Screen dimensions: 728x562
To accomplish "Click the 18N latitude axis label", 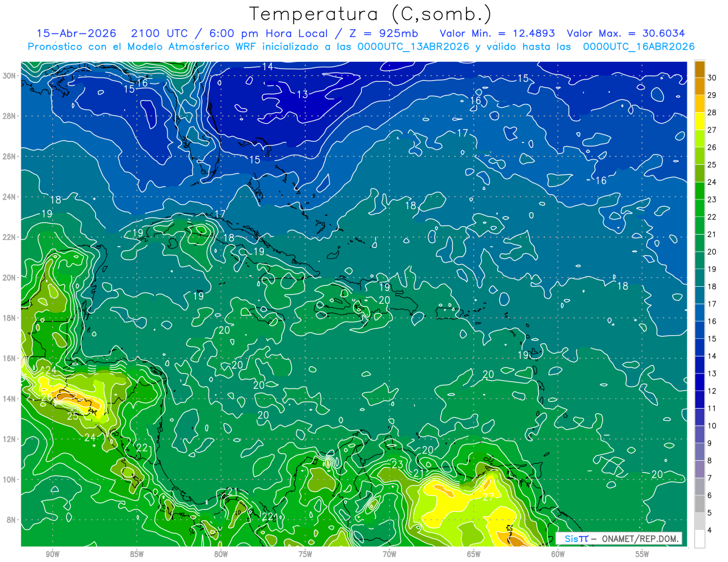I will point(10,318).
